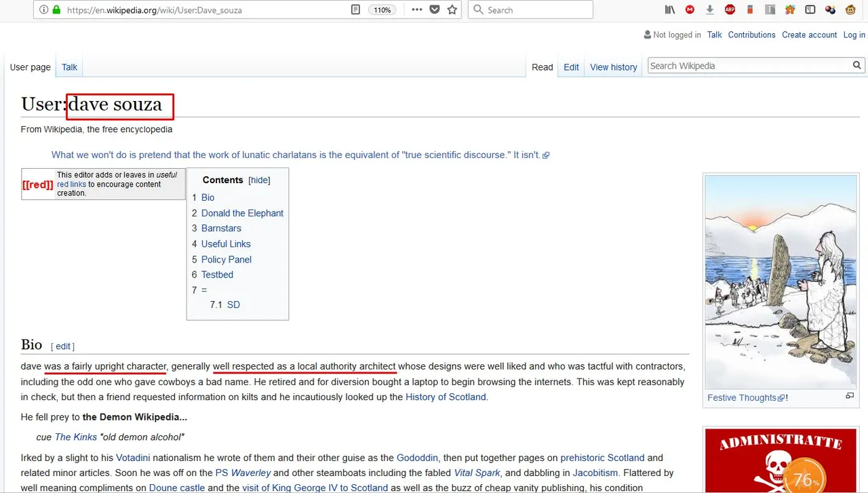The image size is (868, 493).
Task: Click the user icon beside Not logged in
Action: (647, 35)
